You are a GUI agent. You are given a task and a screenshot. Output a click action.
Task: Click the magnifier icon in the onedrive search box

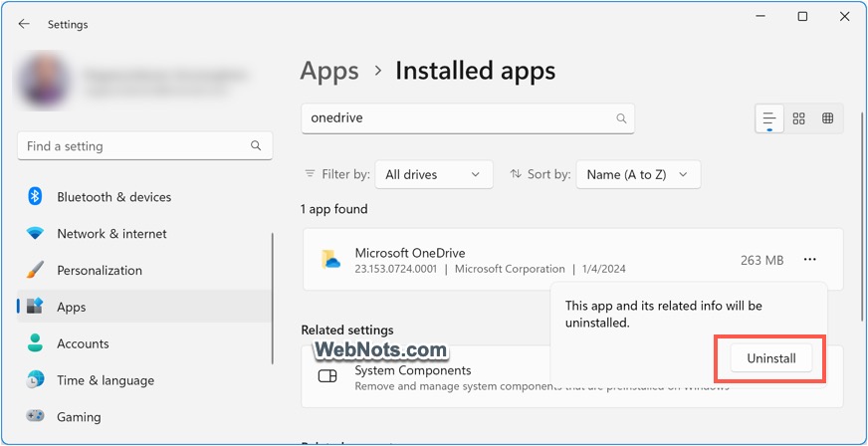click(621, 118)
